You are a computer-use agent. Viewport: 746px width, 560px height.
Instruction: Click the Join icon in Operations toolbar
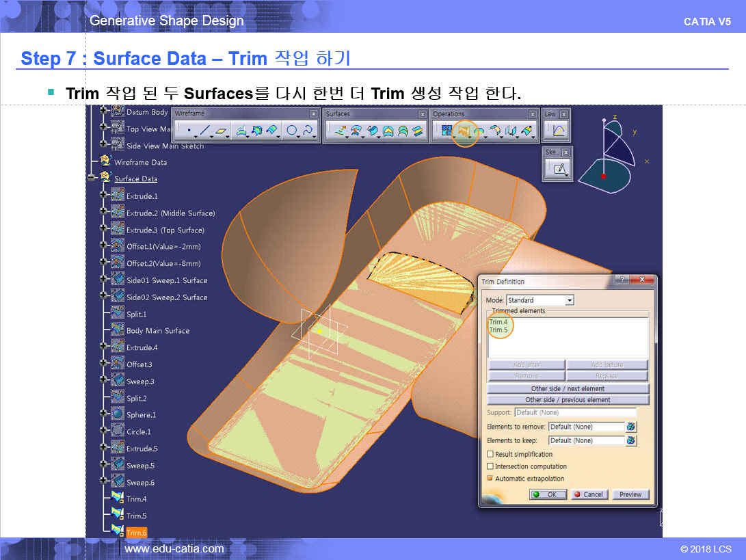tap(447, 130)
